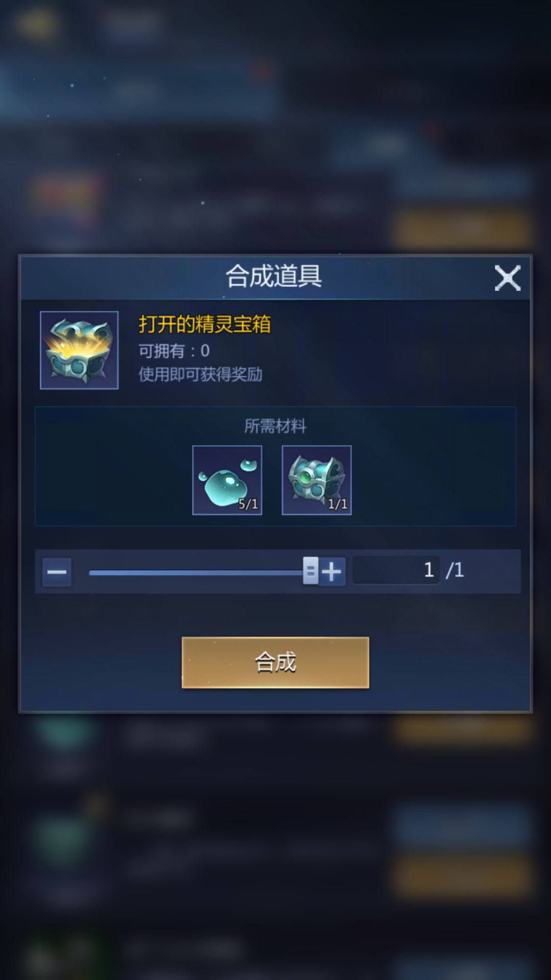The image size is (551, 980).
Task: Tap the yellow 打开的精灵宝箱 item name
Action: coord(205,324)
